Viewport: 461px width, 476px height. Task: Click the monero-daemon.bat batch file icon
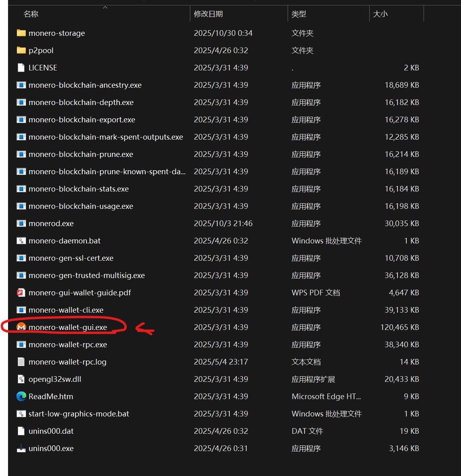coord(21,241)
